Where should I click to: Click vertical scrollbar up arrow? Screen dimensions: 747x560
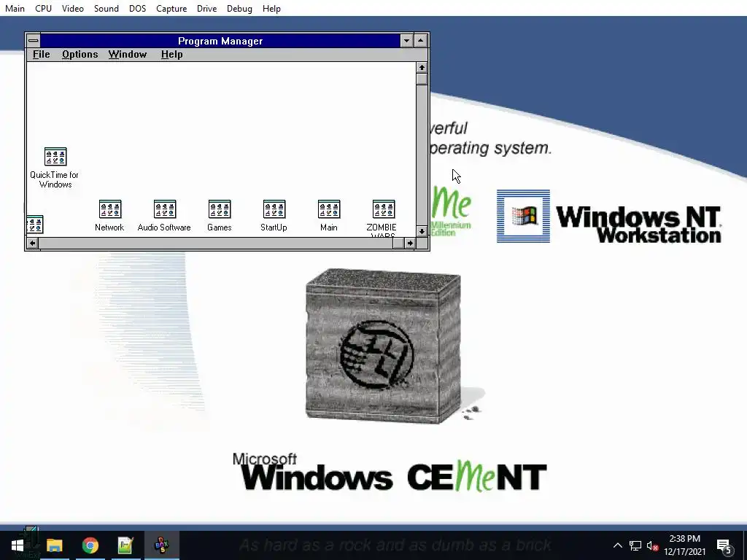click(422, 68)
